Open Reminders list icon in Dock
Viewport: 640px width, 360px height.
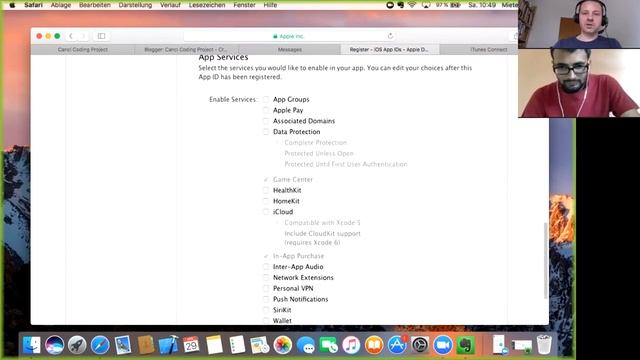click(237, 345)
